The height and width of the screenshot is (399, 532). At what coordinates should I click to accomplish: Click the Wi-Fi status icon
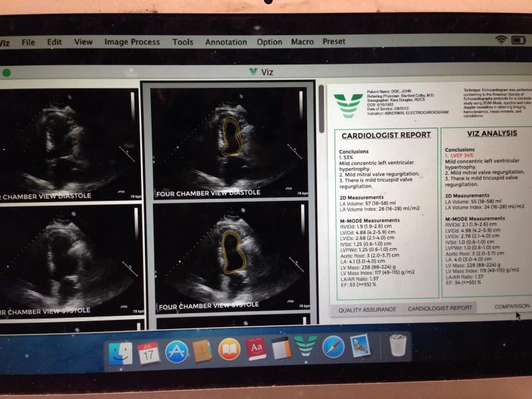[x=501, y=41]
